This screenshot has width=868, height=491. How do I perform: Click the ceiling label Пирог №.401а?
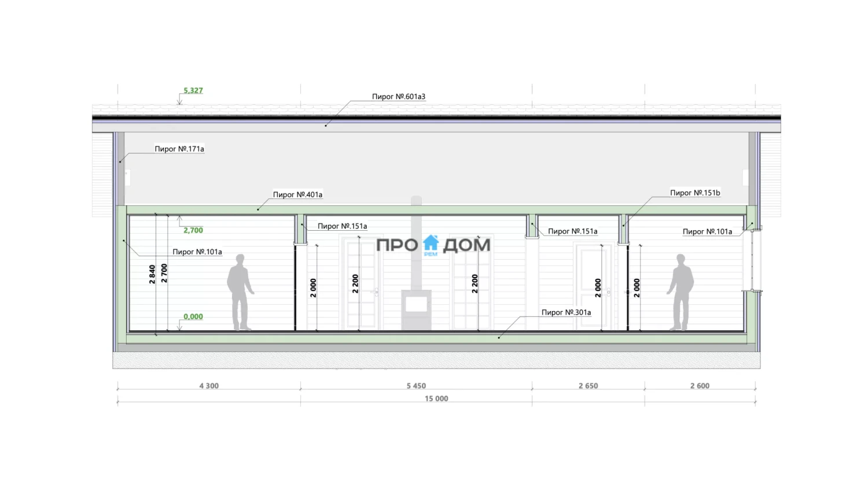point(297,194)
